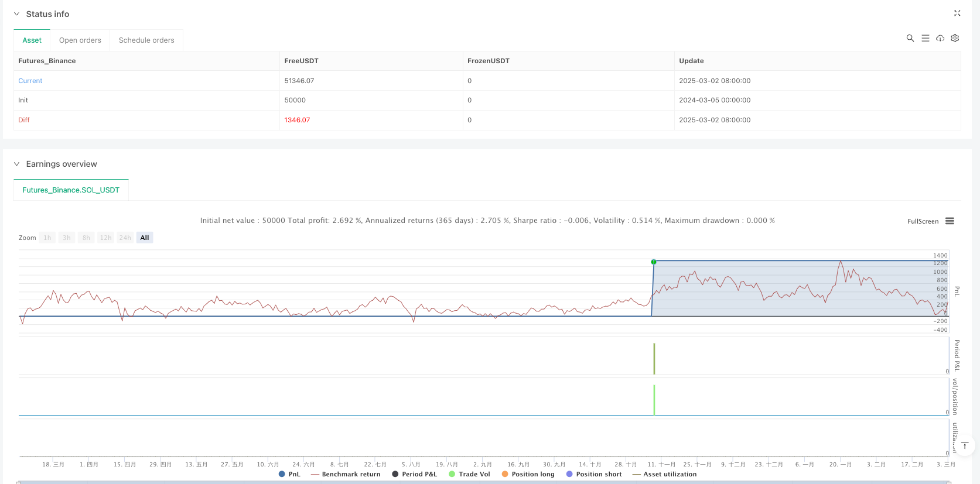Click the Update column header

tap(691, 61)
